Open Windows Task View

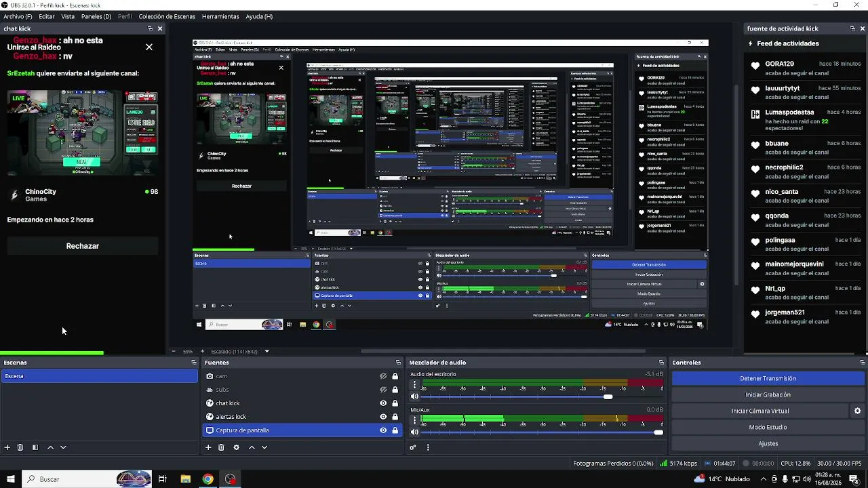click(163, 479)
